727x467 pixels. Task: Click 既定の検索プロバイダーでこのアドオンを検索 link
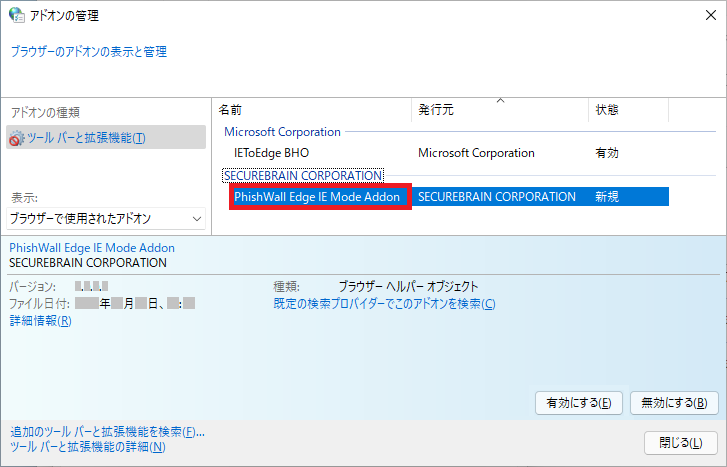tap(384, 304)
